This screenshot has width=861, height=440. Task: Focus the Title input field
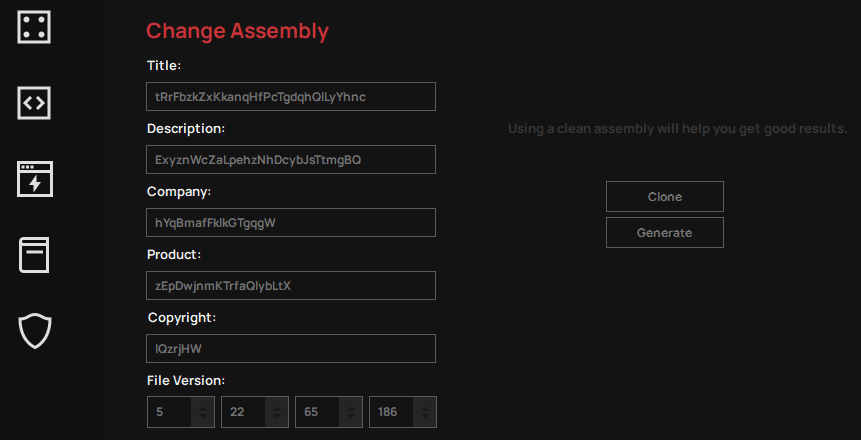click(x=290, y=97)
